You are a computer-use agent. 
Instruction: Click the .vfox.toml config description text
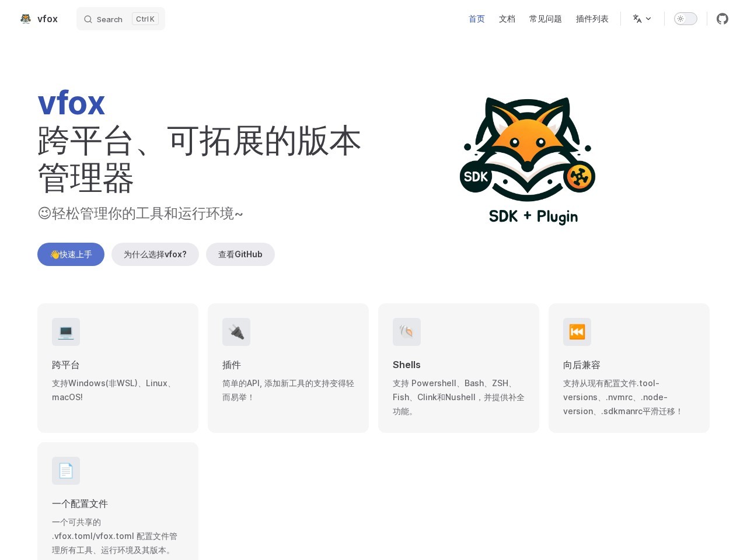pos(114,536)
